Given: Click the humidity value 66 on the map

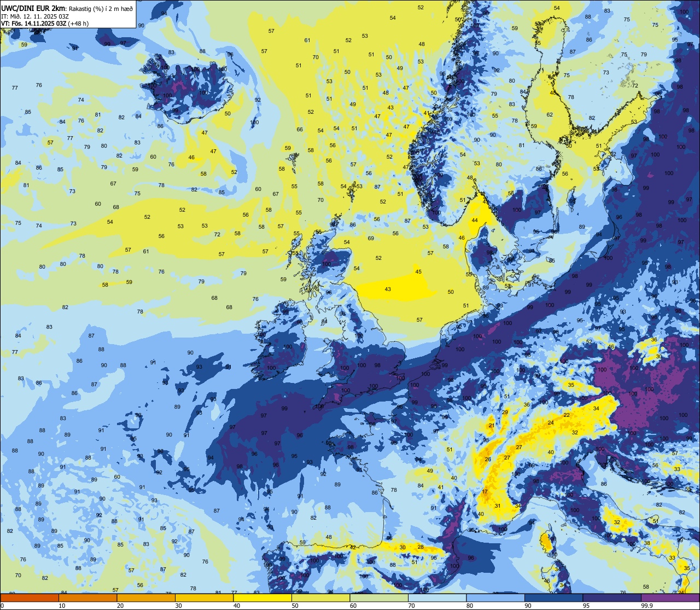Looking at the screenshot, I should [x=300, y=129].
